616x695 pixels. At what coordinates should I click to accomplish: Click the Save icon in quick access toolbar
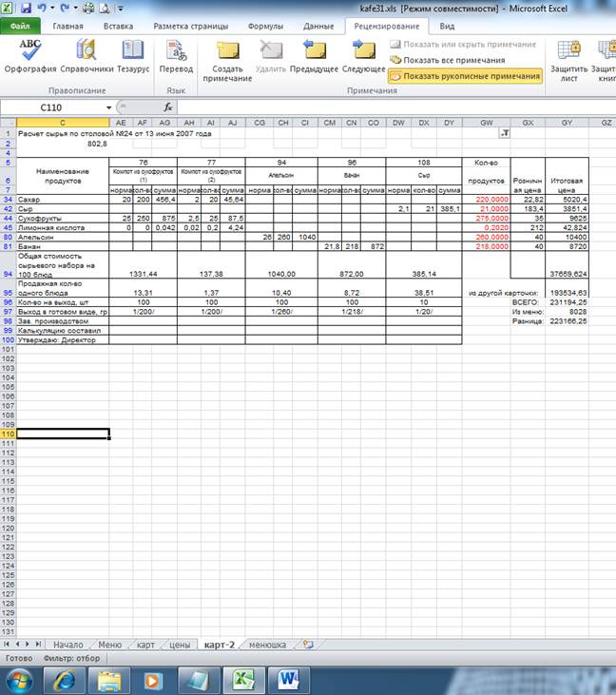click(x=27, y=8)
